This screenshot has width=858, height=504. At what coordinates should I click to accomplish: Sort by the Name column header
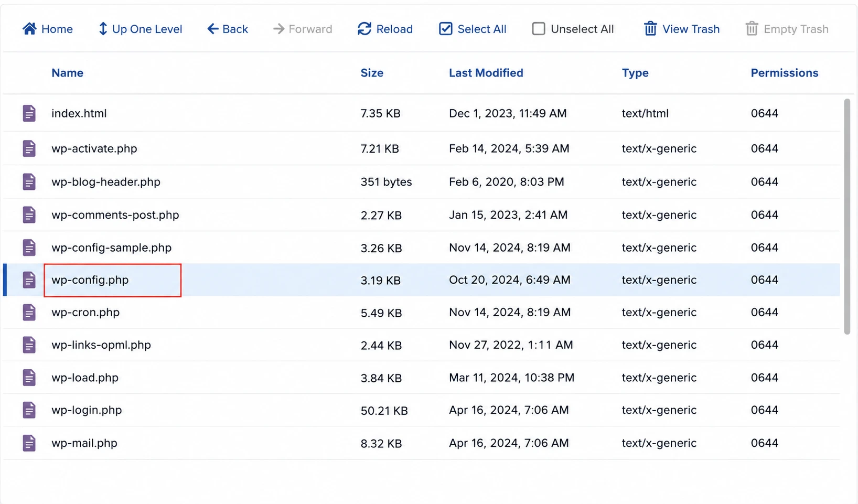[x=67, y=73]
